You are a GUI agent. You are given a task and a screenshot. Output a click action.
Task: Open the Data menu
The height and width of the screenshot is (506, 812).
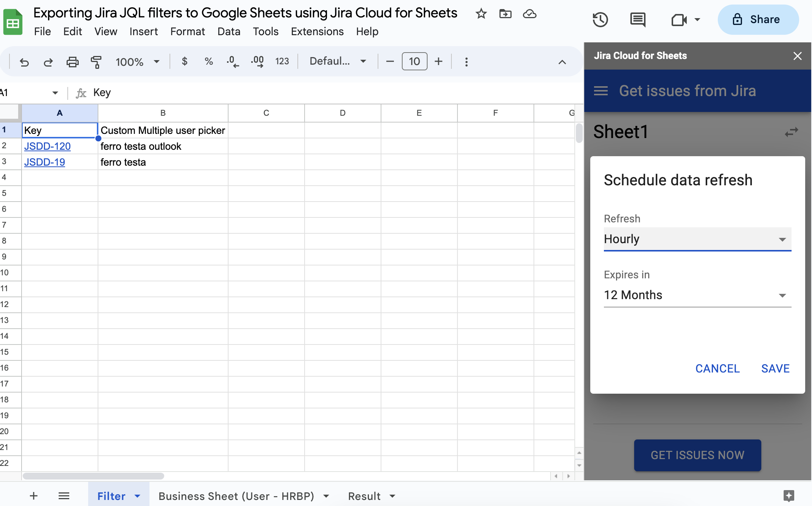tap(229, 31)
